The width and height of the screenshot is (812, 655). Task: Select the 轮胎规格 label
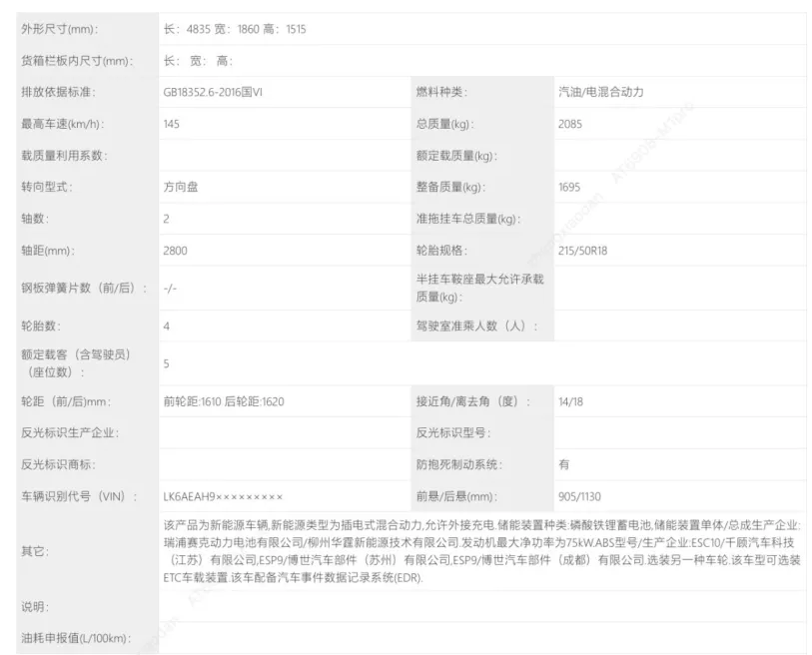[x=441, y=251]
